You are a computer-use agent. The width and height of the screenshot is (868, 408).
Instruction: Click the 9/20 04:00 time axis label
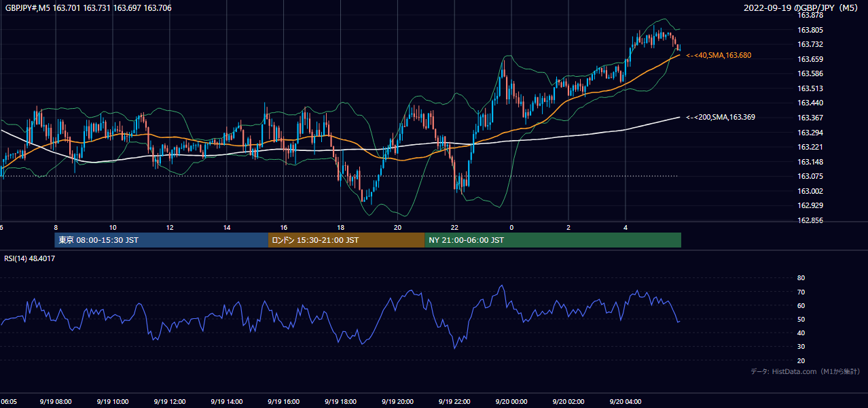[x=626, y=402]
